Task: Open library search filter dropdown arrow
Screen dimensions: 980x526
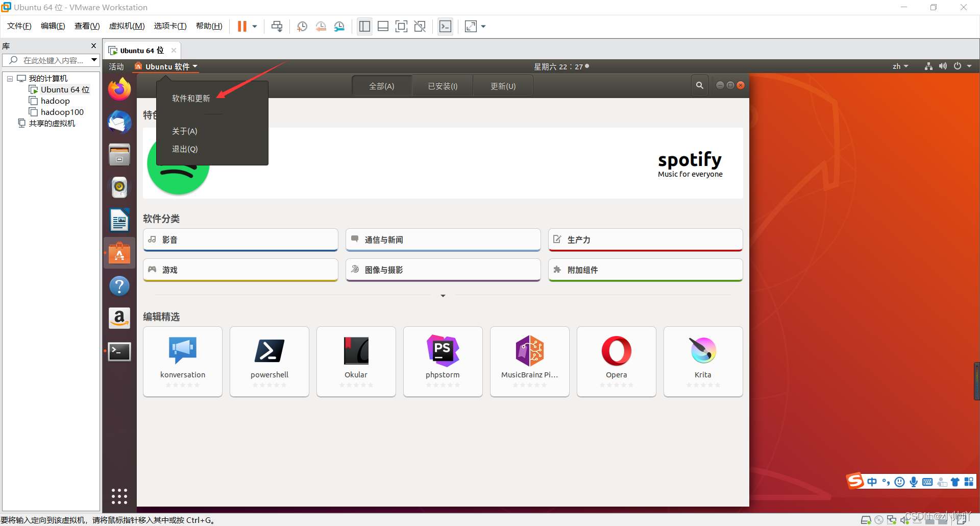Action: pos(94,60)
